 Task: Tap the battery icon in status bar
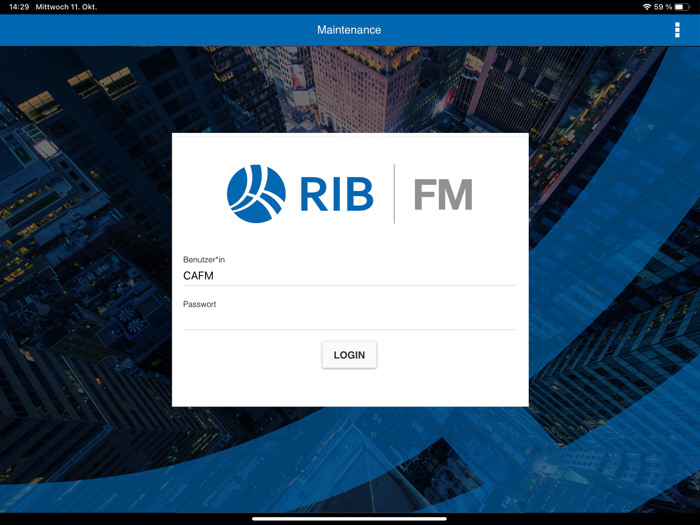(682, 7)
